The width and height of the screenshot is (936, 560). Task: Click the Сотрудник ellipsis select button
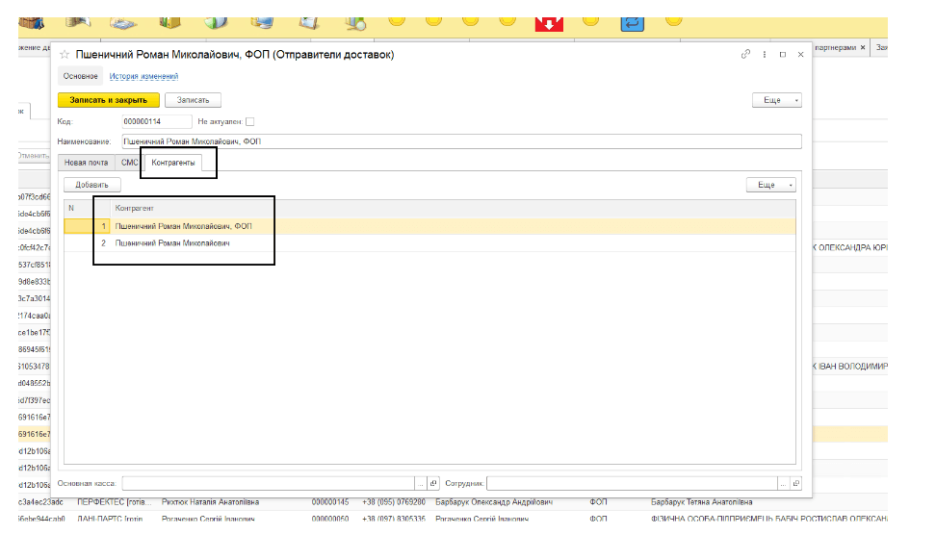(x=782, y=483)
